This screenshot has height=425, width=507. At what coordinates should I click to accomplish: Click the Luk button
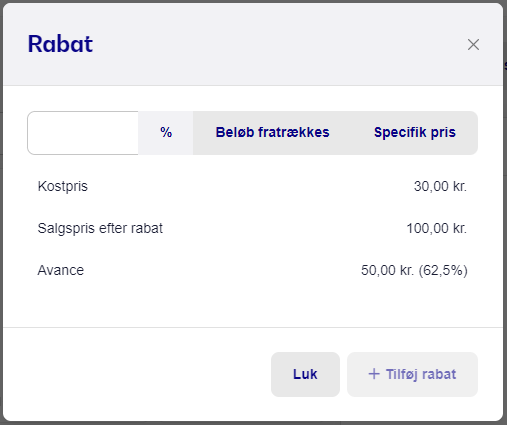pos(305,374)
